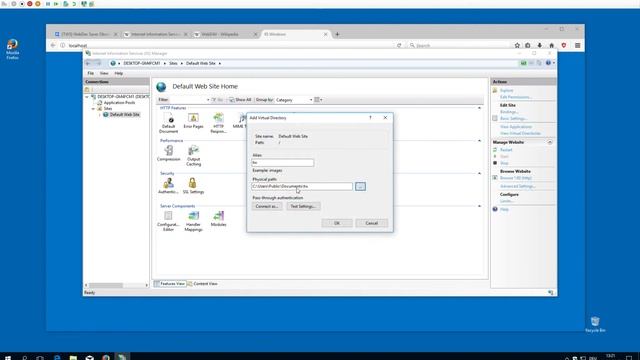
Task: Click the red record button in top toolbar
Action: click(29, 4)
